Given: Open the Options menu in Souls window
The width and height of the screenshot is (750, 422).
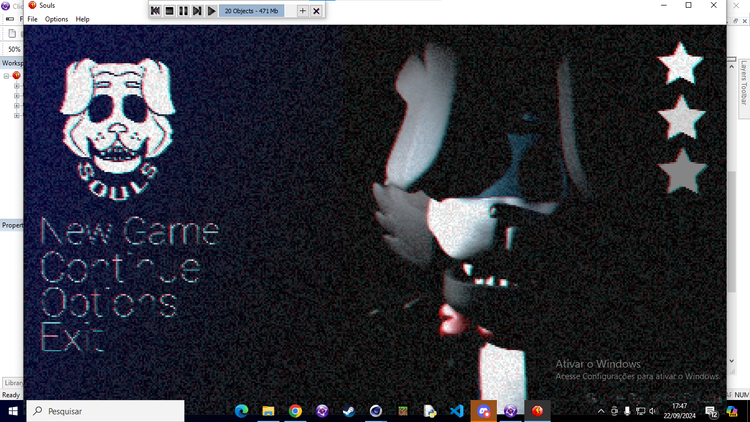Looking at the screenshot, I should [56, 19].
